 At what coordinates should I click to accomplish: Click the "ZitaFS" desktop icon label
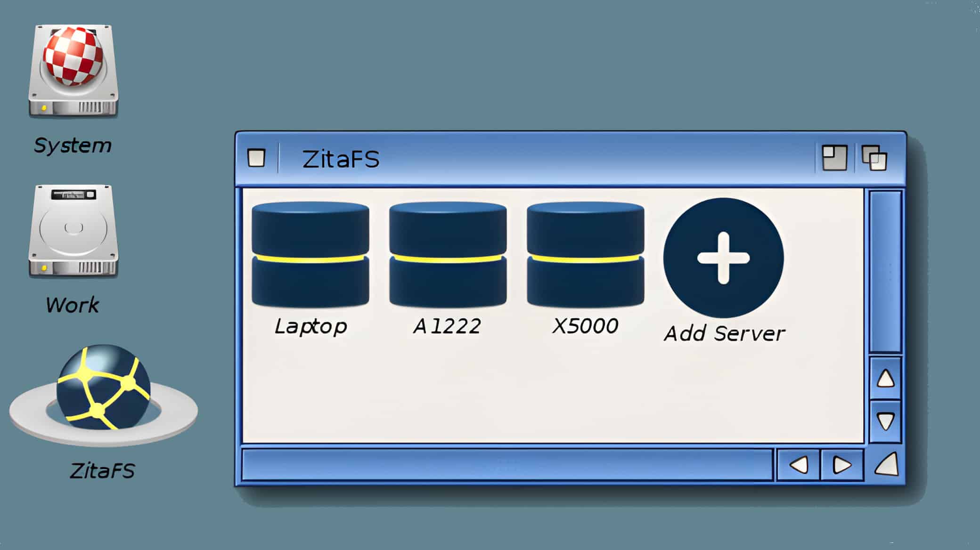point(103,470)
